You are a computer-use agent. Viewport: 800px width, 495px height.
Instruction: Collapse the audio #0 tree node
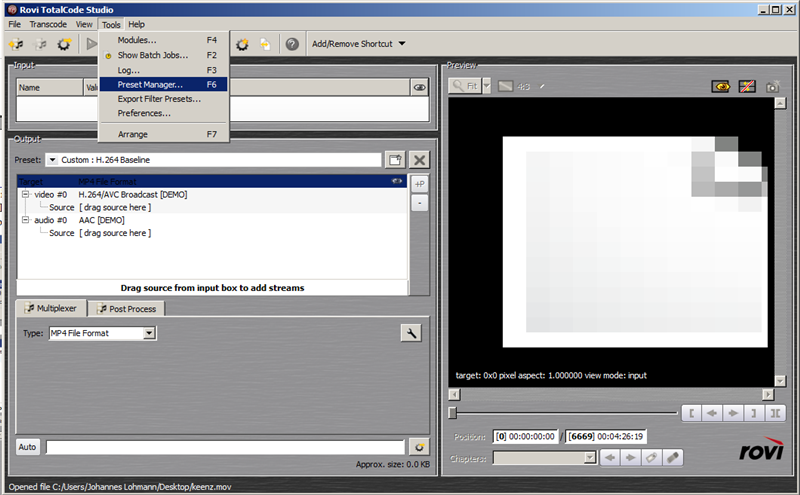pos(25,220)
